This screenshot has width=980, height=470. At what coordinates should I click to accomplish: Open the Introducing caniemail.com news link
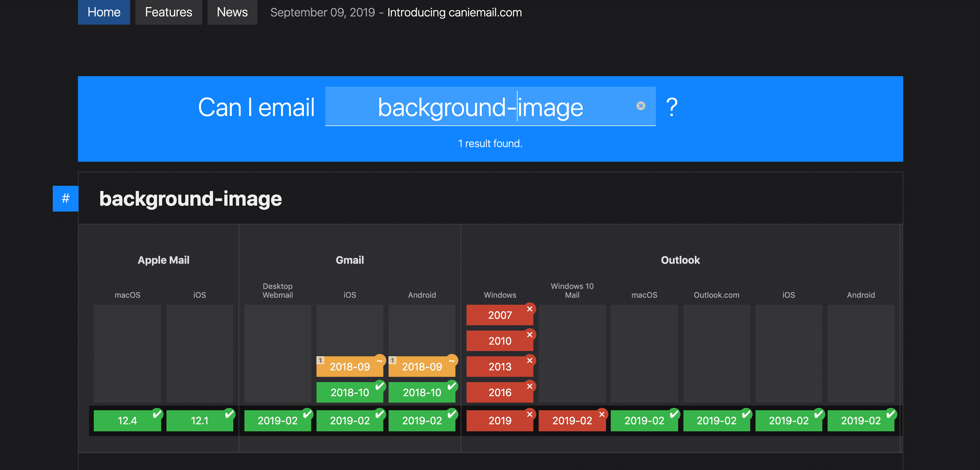point(454,13)
